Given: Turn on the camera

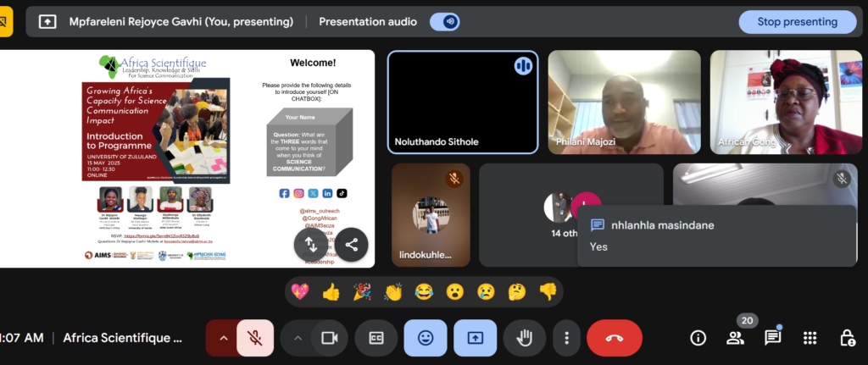Looking at the screenshot, I should [x=330, y=338].
